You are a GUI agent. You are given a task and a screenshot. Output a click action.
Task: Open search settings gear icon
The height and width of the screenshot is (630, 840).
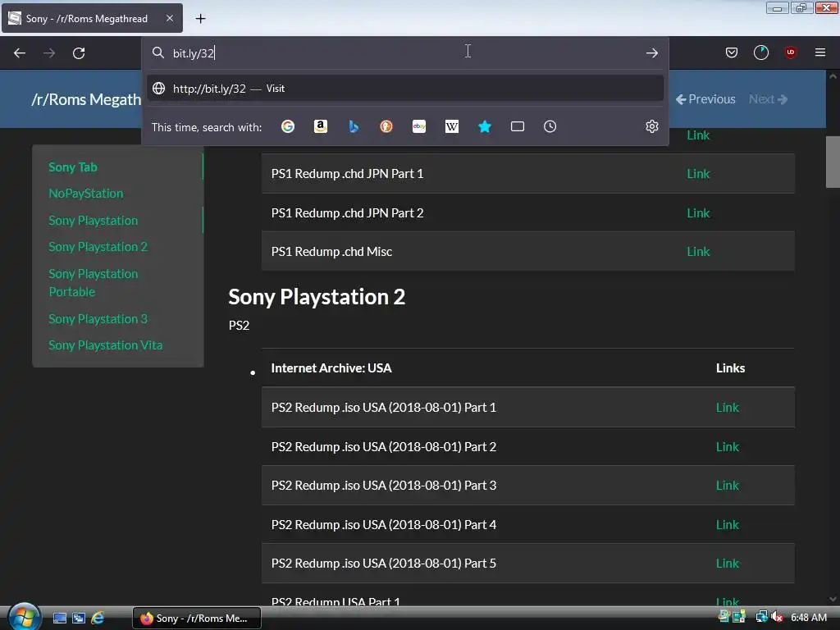652,126
